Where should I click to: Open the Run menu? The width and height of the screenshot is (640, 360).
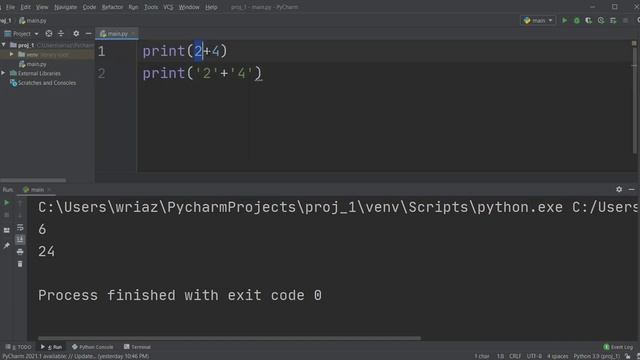click(x=133, y=7)
